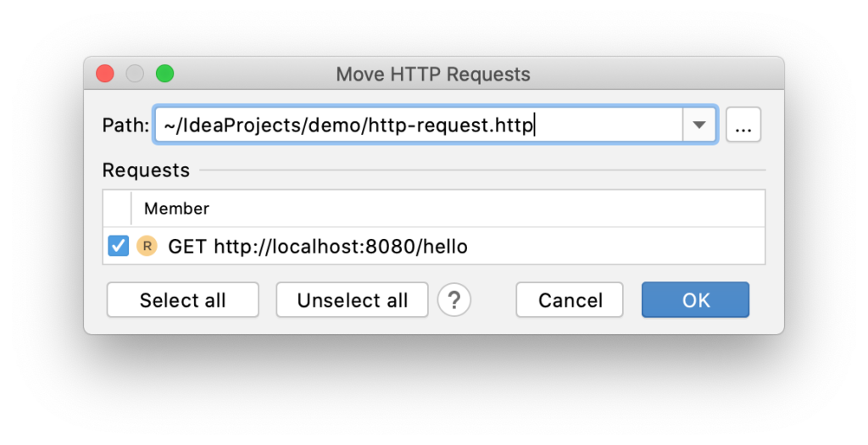This screenshot has height=445, width=868.
Task: Click the Select all button
Action: click(x=183, y=300)
